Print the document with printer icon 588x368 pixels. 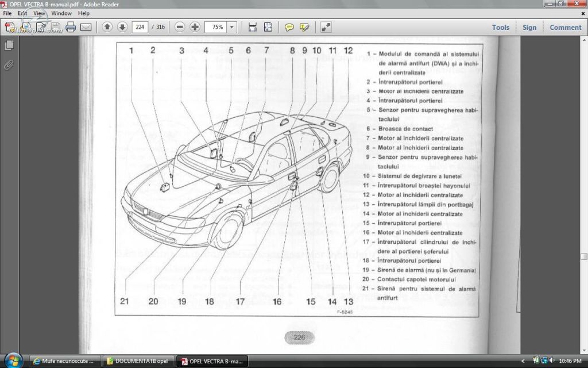(71, 27)
